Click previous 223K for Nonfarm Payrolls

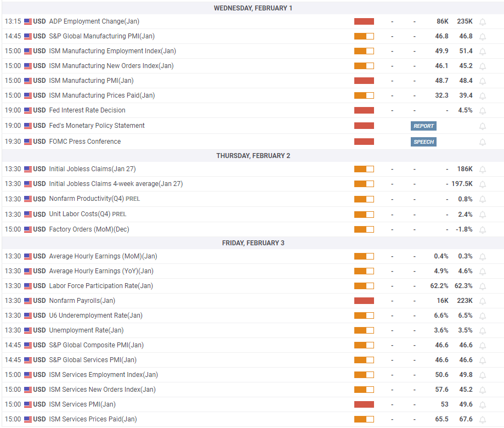point(465,300)
